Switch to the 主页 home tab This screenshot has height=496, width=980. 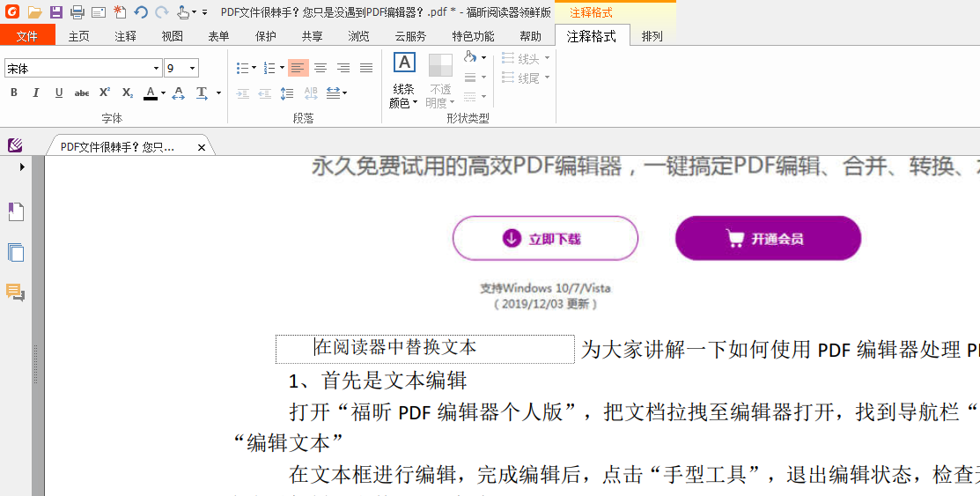point(78,36)
